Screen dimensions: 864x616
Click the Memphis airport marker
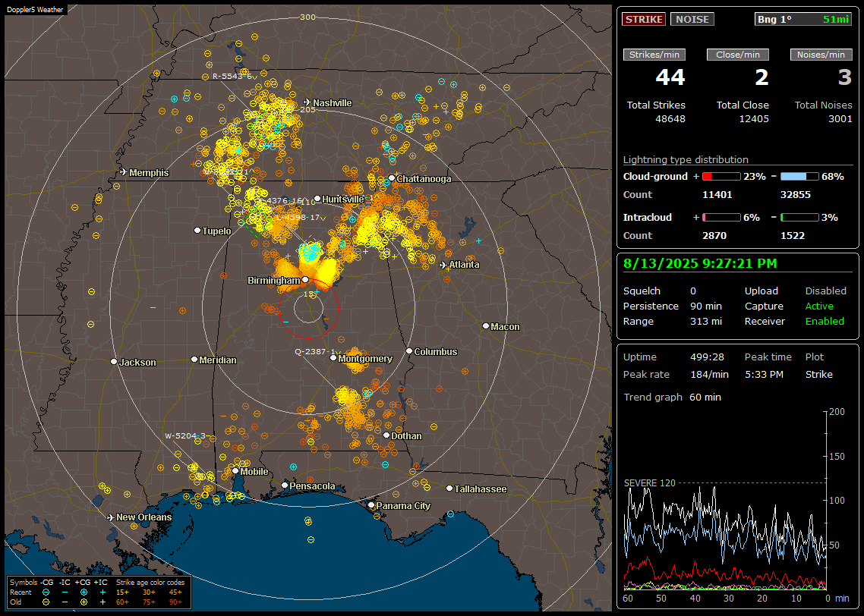124,172
